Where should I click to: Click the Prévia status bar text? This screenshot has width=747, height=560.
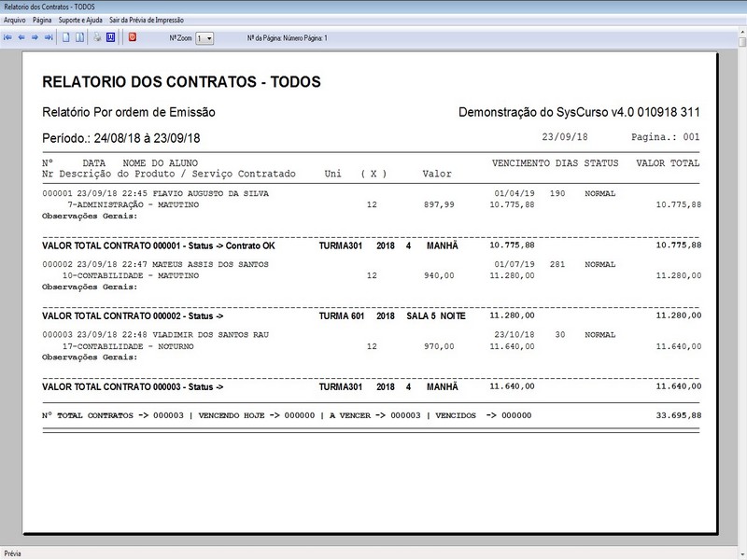(x=13, y=553)
